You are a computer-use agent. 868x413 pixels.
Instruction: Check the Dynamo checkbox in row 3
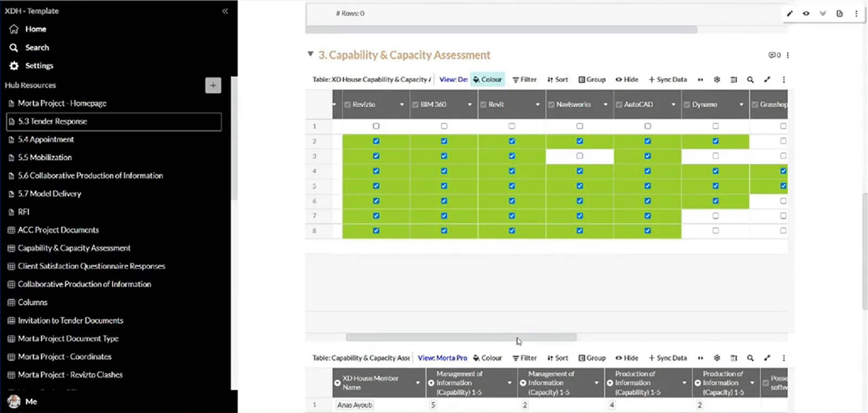[715, 156]
